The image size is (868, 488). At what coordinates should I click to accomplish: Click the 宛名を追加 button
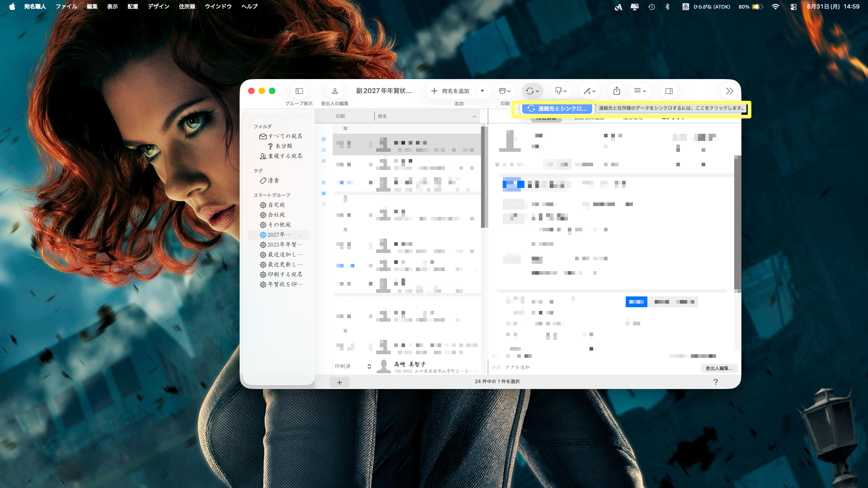[x=450, y=91]
